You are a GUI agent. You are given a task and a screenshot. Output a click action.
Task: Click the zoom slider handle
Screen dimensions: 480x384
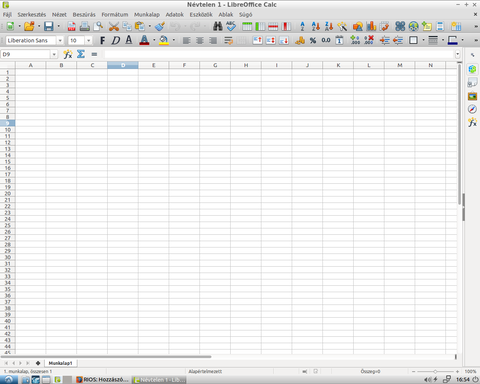click(435, 371)
